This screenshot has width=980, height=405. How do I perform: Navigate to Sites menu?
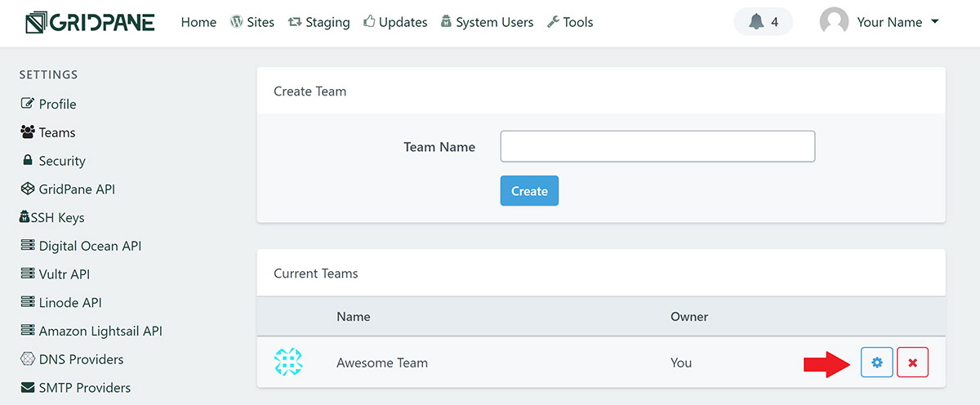point(252,22)
